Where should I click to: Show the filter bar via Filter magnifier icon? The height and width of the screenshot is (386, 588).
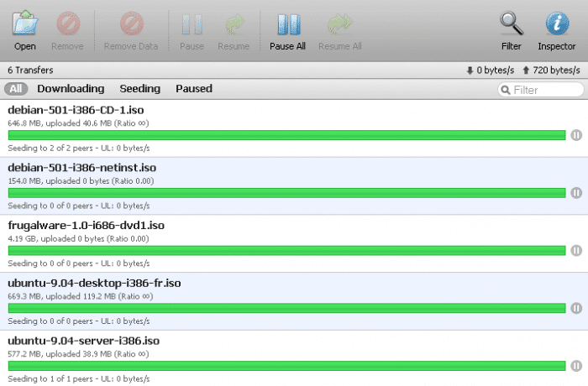tap(511, 23)
